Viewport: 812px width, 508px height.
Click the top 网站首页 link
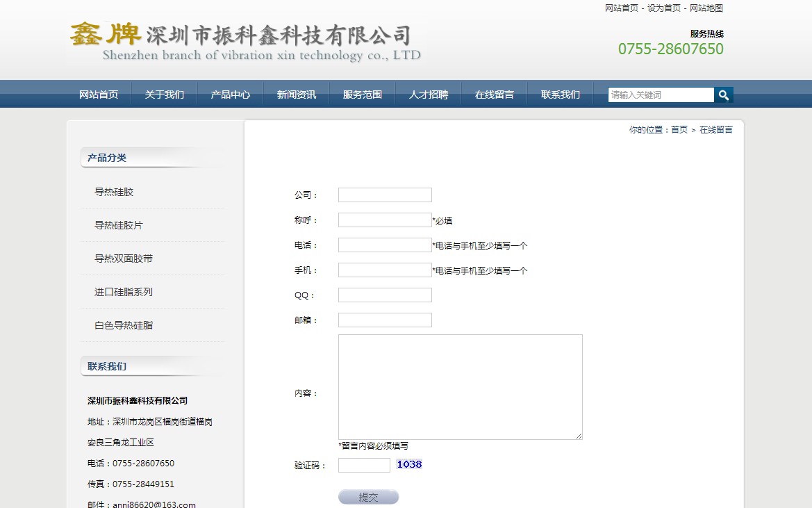pos(622,8)
